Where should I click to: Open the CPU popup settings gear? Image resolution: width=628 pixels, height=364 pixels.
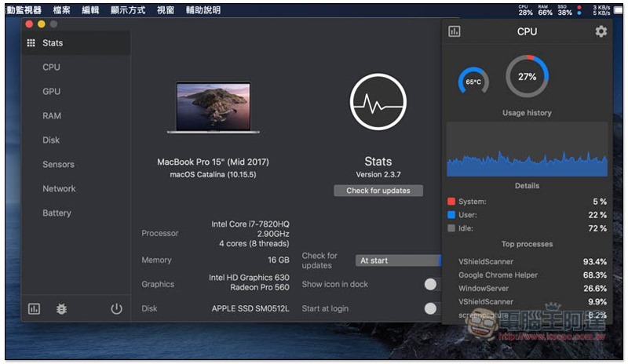(x=601, y=31)
